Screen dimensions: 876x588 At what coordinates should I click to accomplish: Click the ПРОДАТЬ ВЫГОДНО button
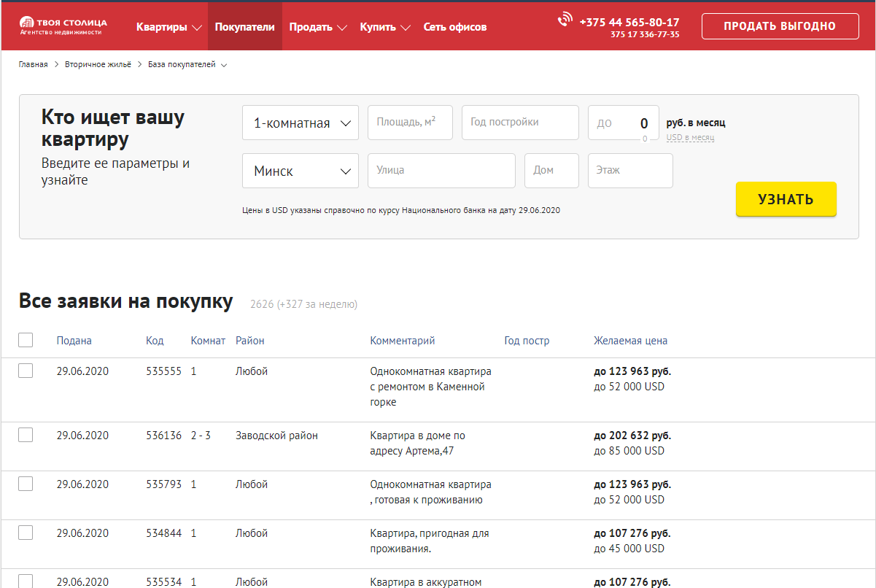779,26
